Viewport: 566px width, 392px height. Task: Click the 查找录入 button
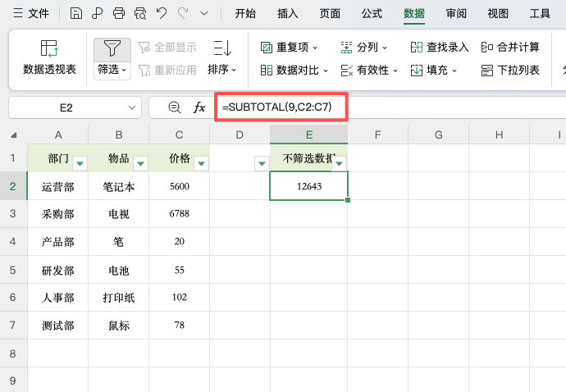pos(440,48)
